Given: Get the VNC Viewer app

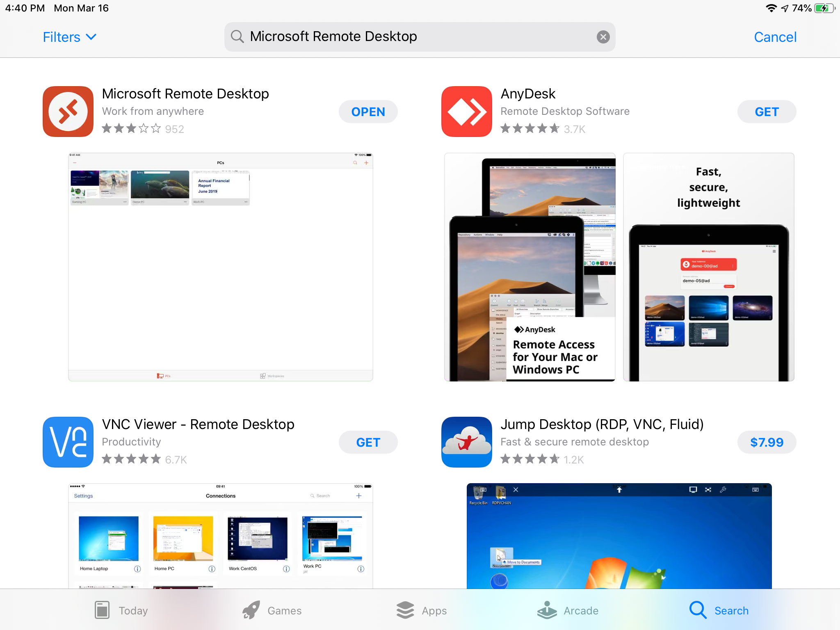Looking at the screenshot, I should (x=368, y=442).
